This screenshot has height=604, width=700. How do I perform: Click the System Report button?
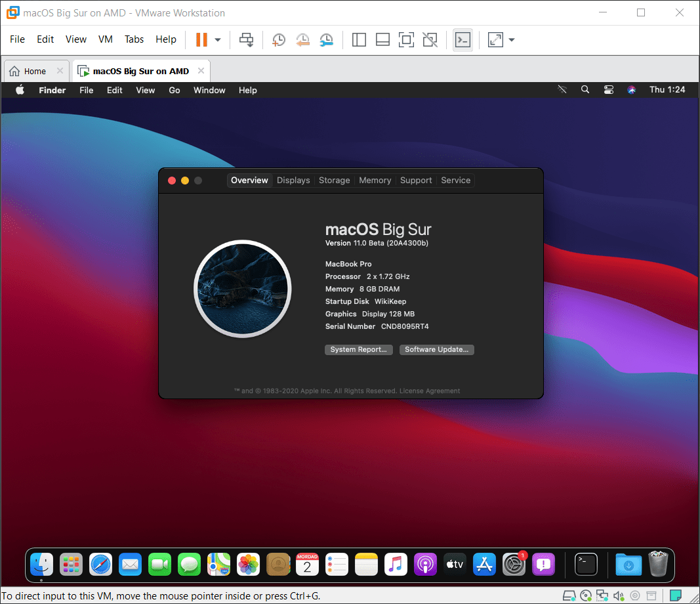pyautogui.click(x=358, y=349)
